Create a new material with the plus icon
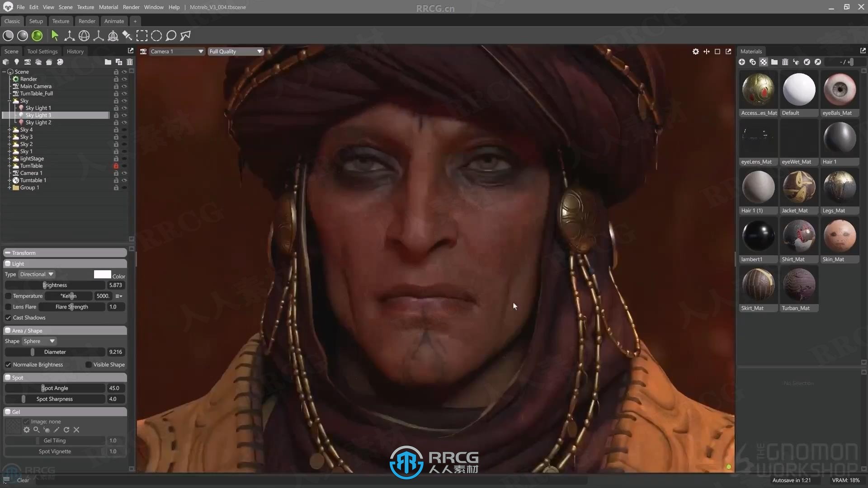868x488 pixels. 742,62
